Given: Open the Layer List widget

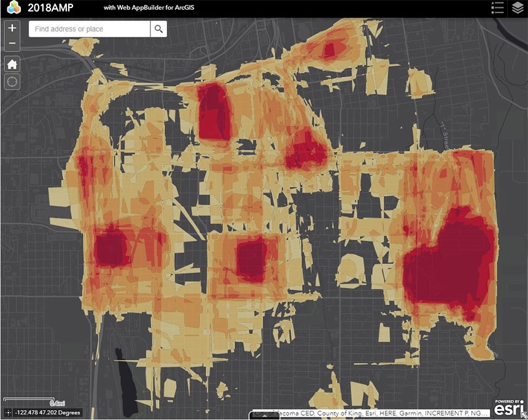Looking at the screenshot, I should pos(518,8).
